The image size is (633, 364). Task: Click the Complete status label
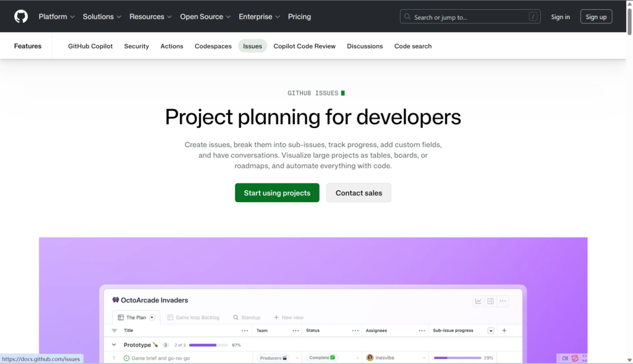click(321, 358)
